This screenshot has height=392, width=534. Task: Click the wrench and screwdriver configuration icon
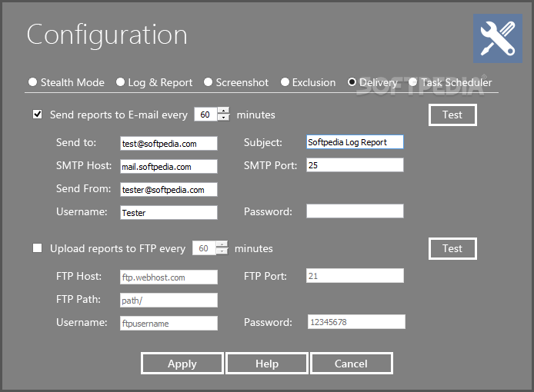tap(498, 38)
